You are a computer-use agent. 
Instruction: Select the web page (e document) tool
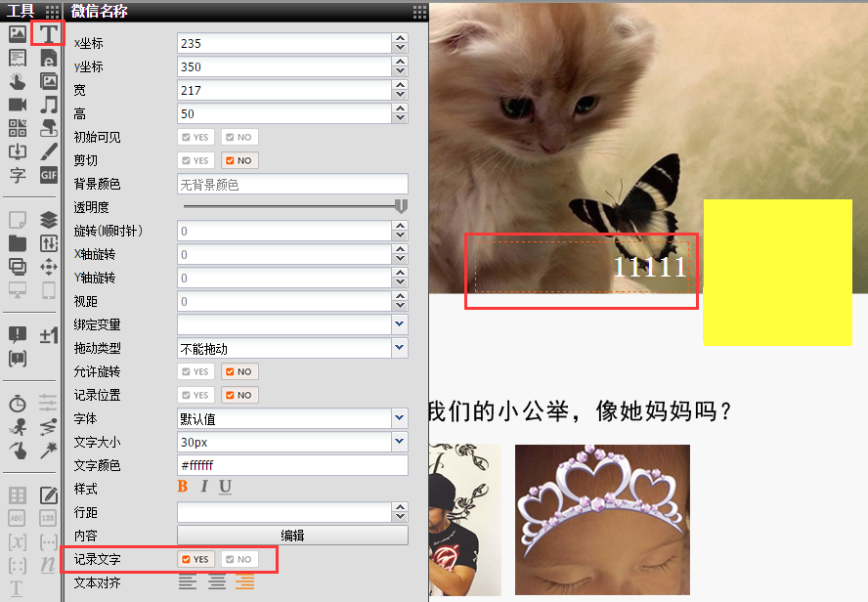[49, 58]
